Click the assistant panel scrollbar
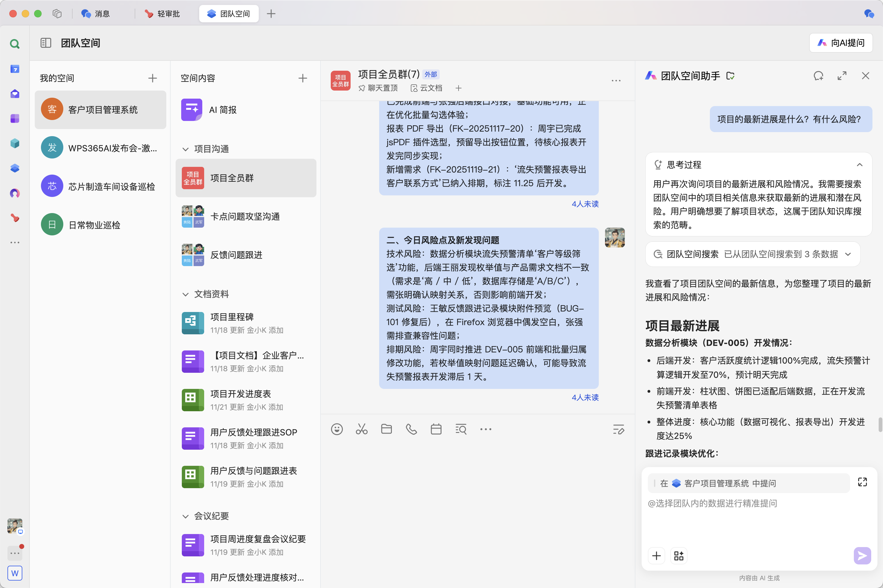The height and width of the screenshot is (588, 883). coord(880,425)
